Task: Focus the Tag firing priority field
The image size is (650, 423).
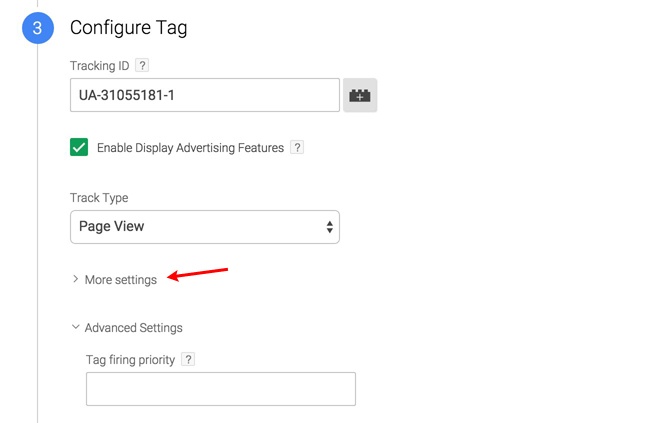Action: [220, 389]
